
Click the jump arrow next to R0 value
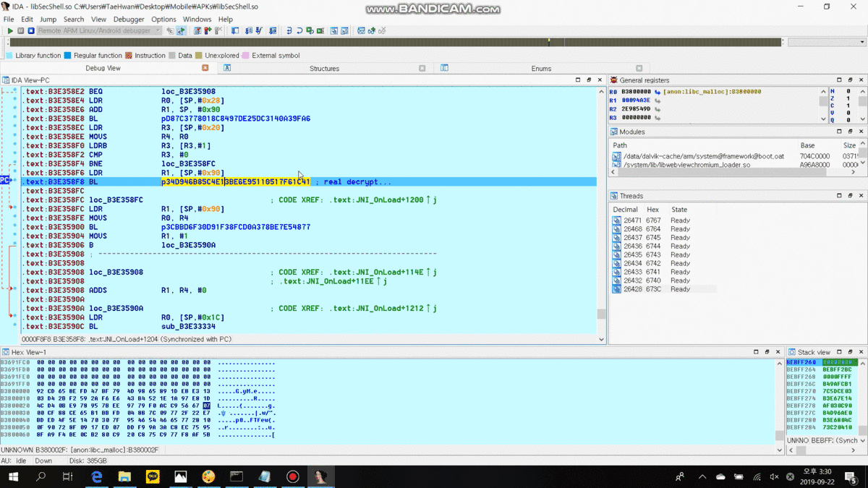pos(658,92)
